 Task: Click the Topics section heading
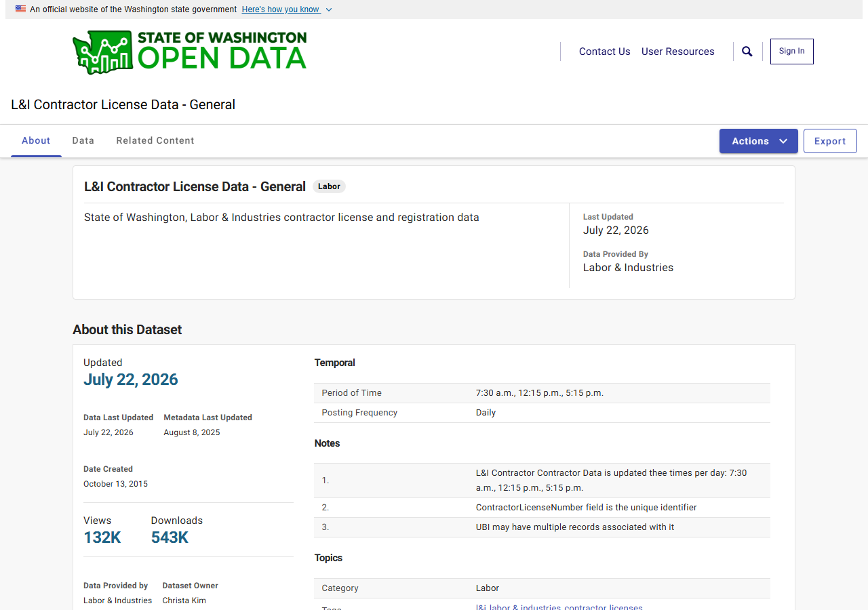328,558
